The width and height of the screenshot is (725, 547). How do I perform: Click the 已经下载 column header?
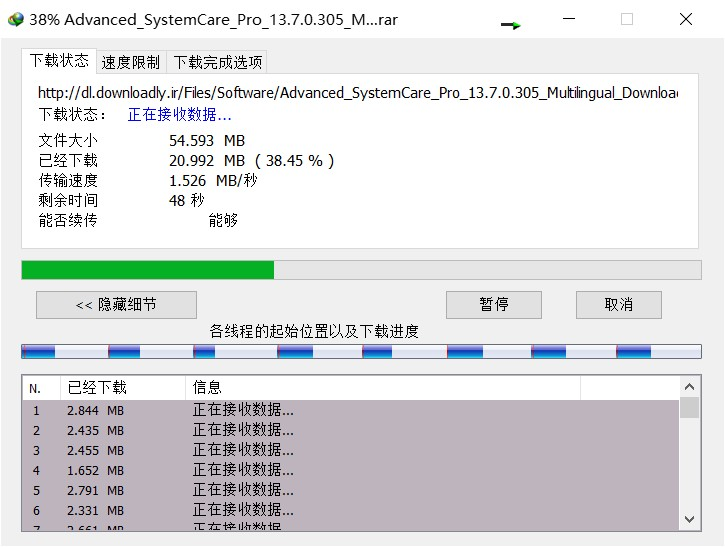[x=123, y=388]
